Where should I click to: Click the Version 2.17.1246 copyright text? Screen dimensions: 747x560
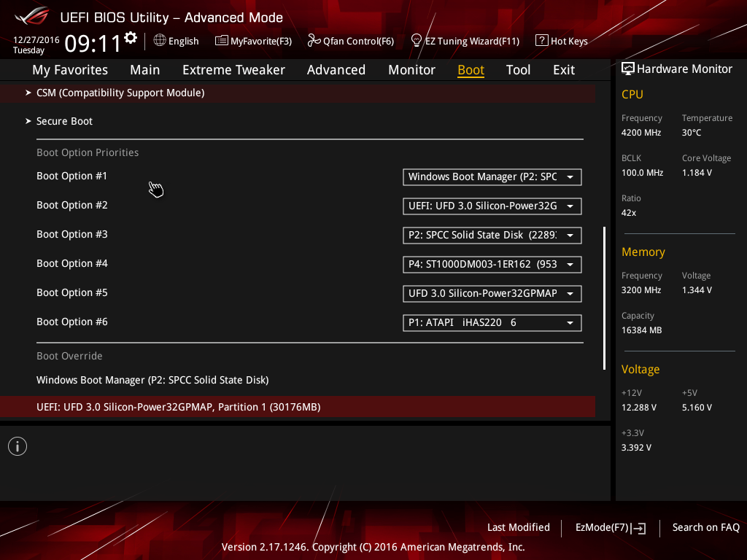pyautogui.click(x=373, y=547)
